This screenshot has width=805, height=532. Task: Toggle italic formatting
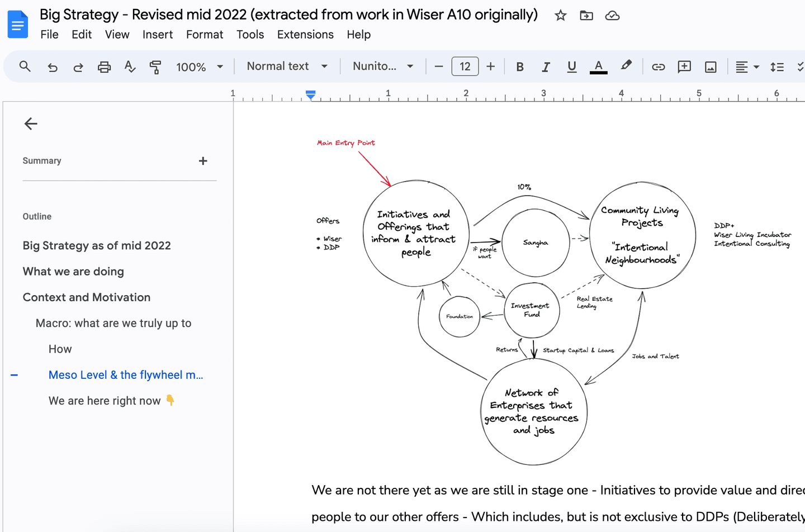pyautogui.click(x=546, y=66)
